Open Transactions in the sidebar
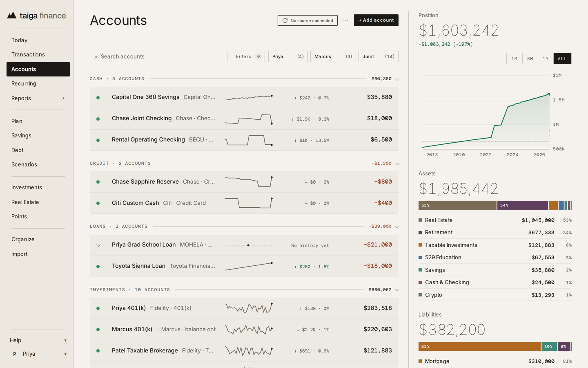 (x=38, y=54)
